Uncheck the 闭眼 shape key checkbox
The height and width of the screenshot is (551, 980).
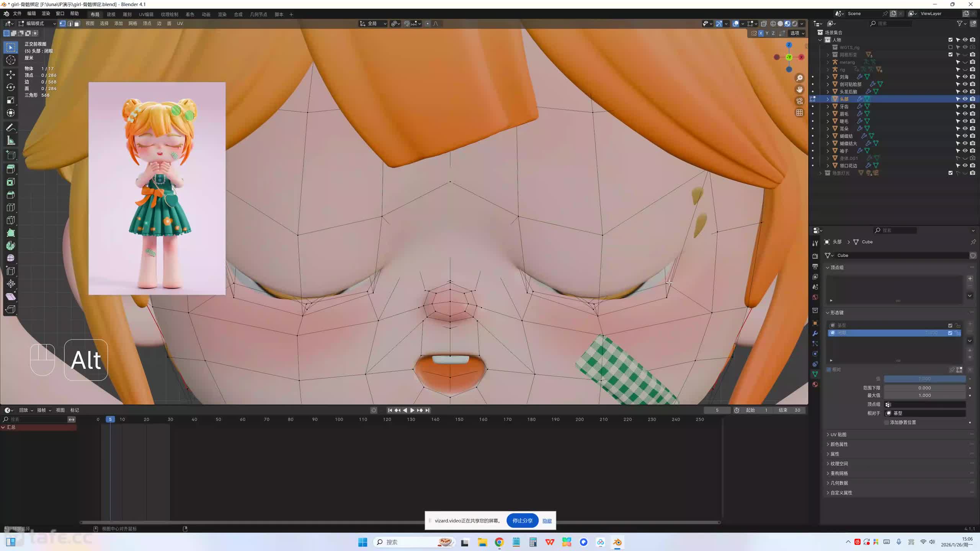[950, 333]
